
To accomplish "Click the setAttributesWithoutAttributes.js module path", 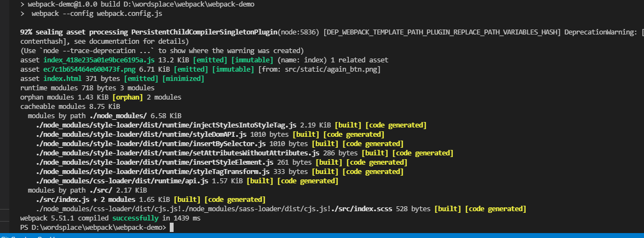I will 177,153.
